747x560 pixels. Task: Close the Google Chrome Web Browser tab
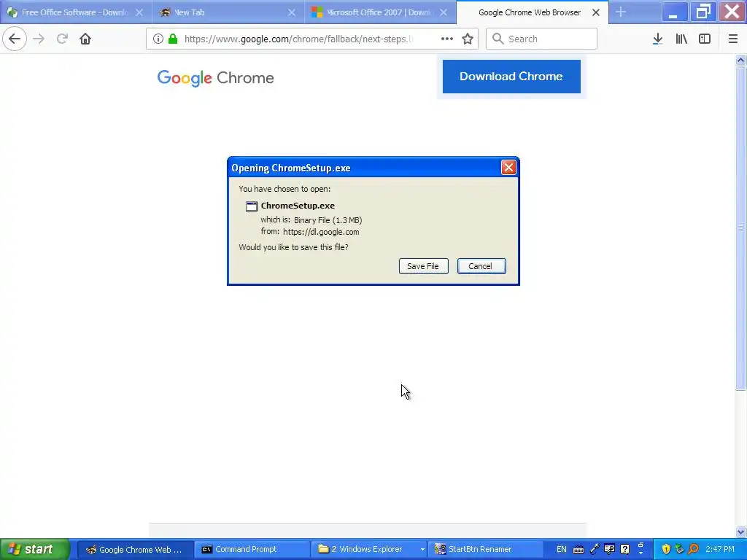coord(596,12)
